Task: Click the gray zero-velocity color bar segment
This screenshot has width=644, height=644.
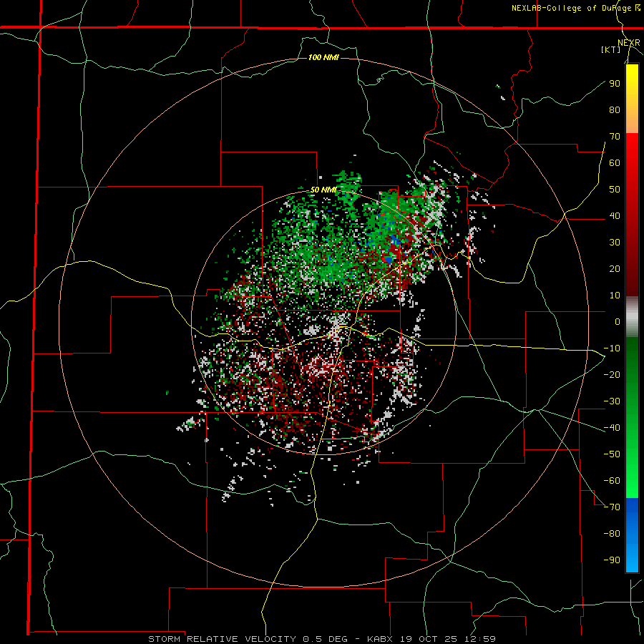Action: point(632,317)
